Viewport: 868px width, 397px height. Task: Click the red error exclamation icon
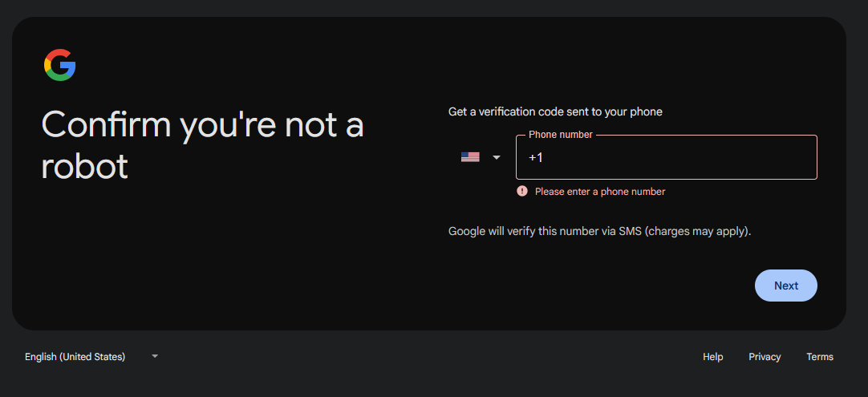[522, 191]
